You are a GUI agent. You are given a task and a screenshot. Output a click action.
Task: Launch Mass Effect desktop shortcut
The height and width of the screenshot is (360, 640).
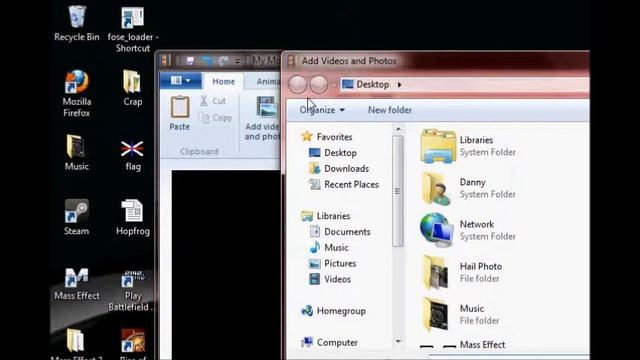76,284
